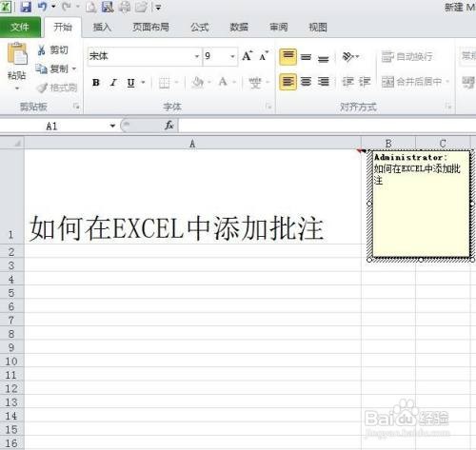
Task: Open the 字体 dialog launcher
Action: 268,107
